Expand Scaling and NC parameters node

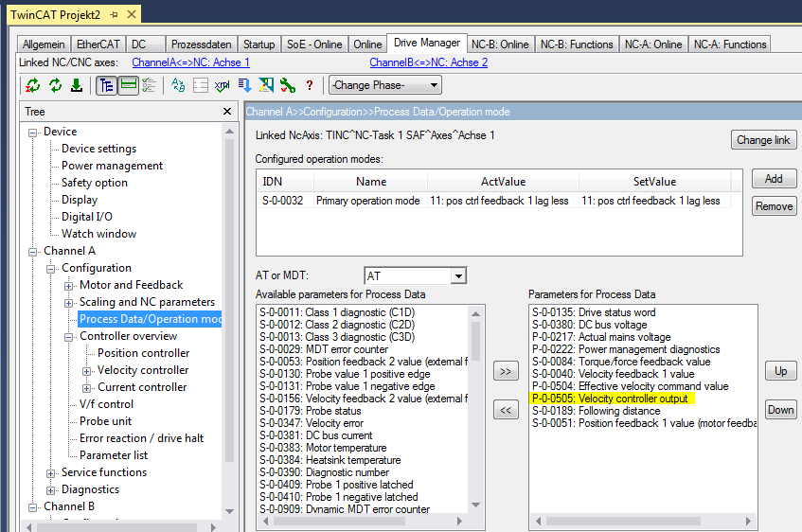[x=68, y=303]
